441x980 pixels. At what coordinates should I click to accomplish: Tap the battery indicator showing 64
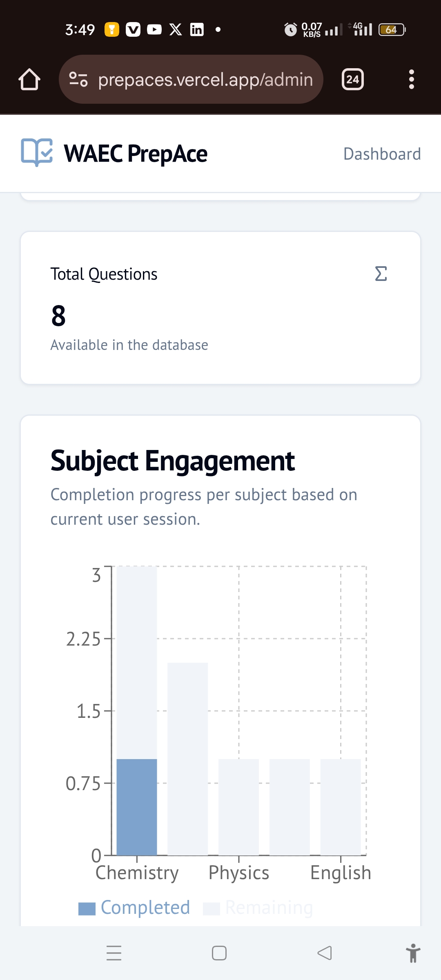(x=391, y=29)
